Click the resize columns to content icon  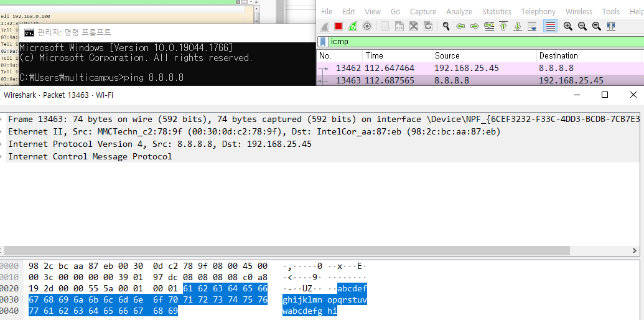click(611, 26)
